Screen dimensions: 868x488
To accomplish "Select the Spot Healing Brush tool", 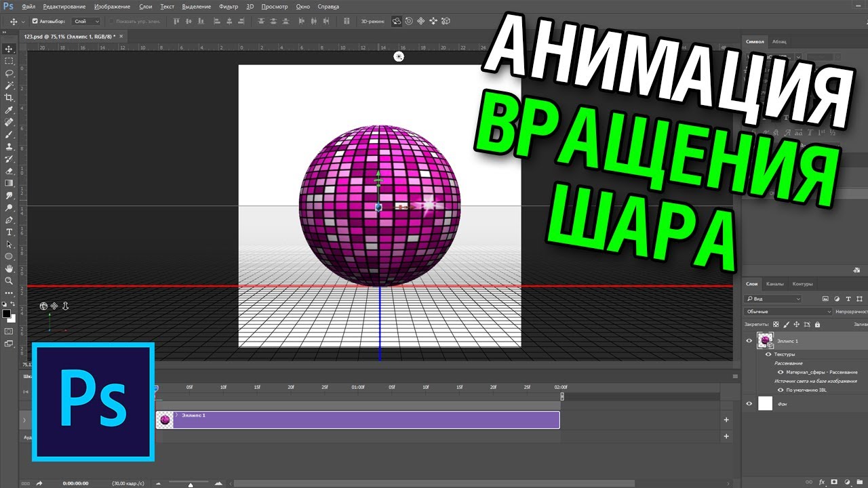I will click(x=9, y=122).
